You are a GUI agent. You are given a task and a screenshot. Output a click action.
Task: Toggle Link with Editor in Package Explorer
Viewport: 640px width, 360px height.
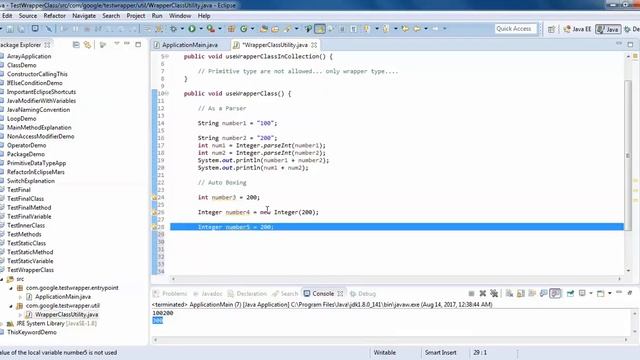(87, 45)
